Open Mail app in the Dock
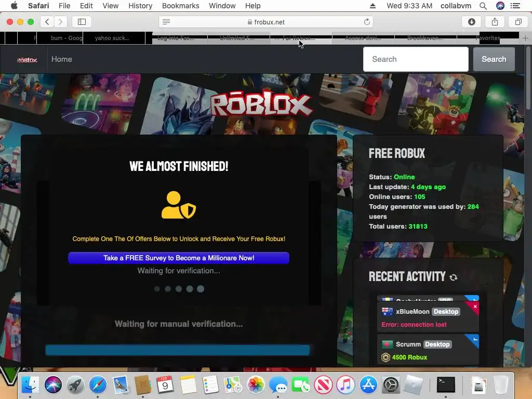 pos(121,385)
